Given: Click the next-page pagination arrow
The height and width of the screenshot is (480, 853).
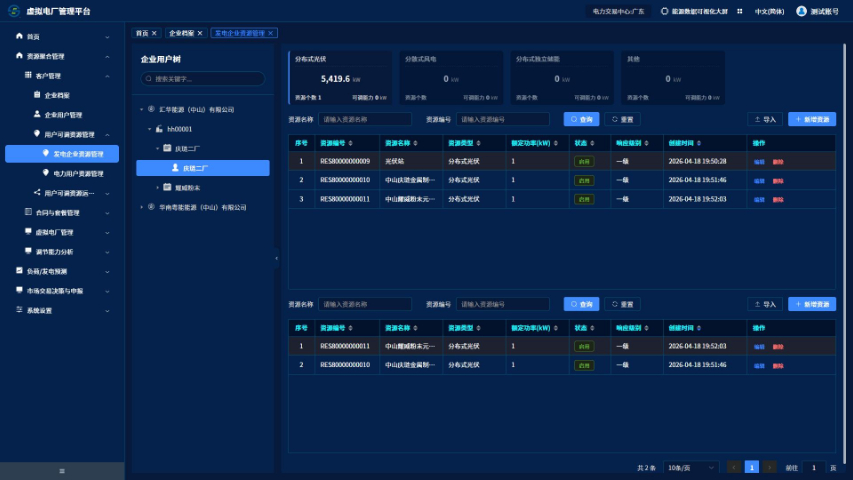Looking at the screenshot, I should [769, 467].
